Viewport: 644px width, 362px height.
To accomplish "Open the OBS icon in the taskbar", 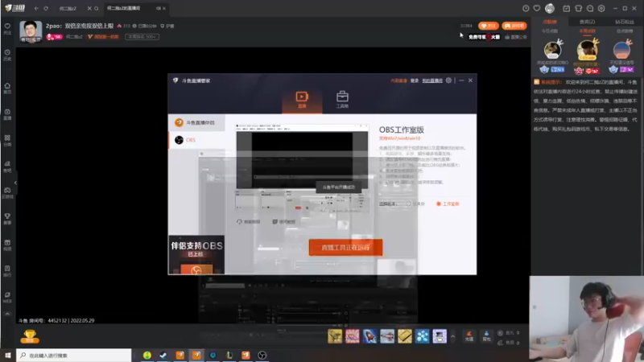I will tap(262, 355).
